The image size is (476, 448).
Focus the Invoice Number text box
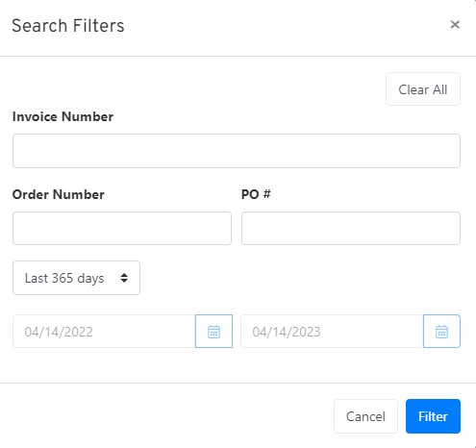point(237,151)
